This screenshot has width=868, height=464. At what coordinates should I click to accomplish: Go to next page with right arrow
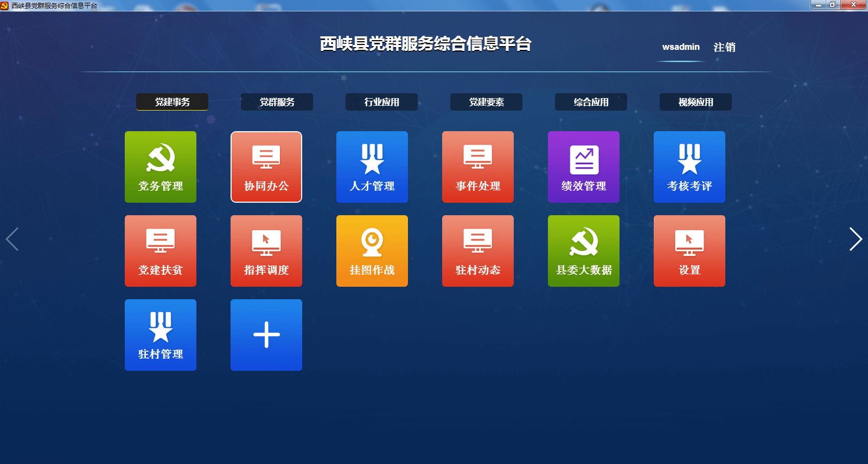pyautogui.click(x=856, y=239)
